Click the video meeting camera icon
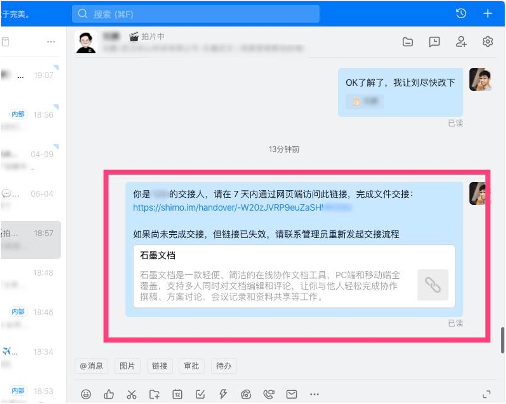506x404 pixels. (x=246, y=395)
